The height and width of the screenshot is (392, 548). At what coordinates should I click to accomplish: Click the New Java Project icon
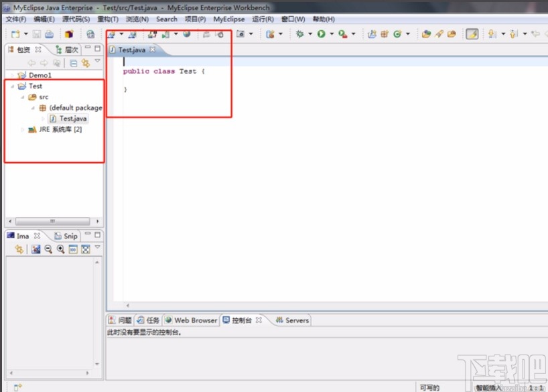[372, 34]
